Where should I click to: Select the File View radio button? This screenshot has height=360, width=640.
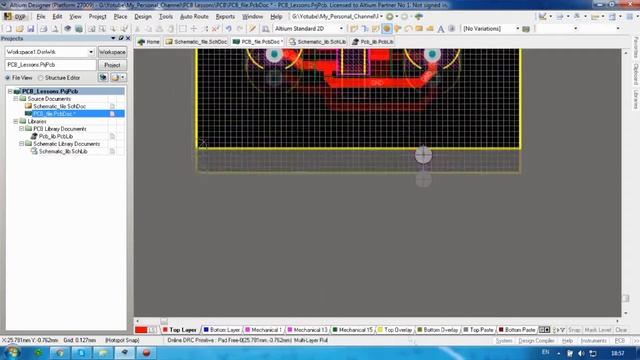pos(8,78)
